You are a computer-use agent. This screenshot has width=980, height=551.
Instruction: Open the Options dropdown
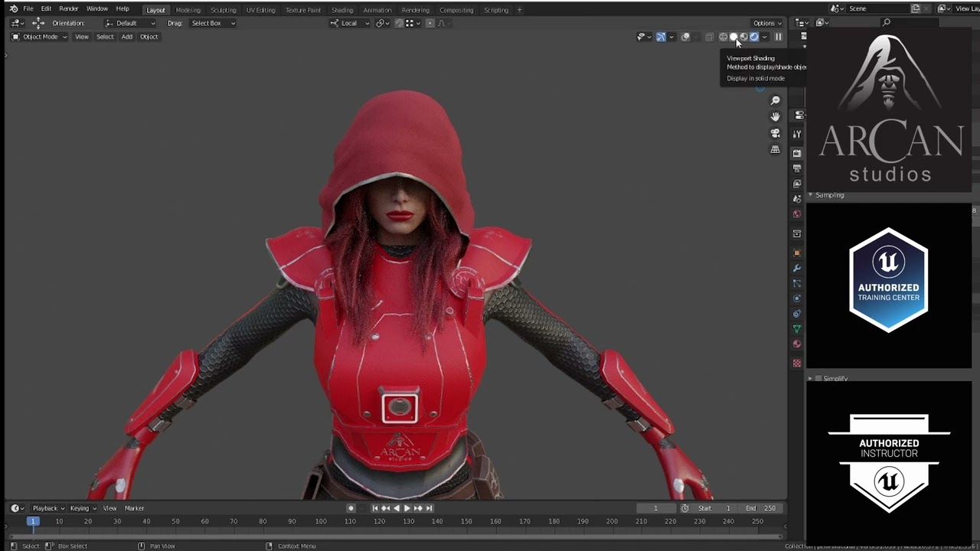pos(767,23)
